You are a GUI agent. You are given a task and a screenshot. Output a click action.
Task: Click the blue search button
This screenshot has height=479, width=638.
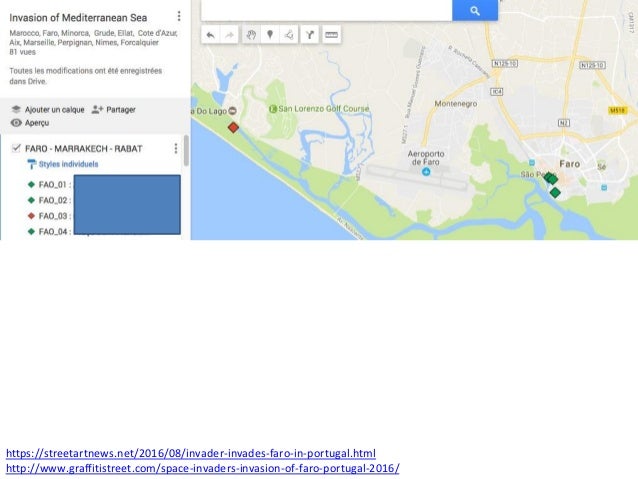[x=475, y=10]
